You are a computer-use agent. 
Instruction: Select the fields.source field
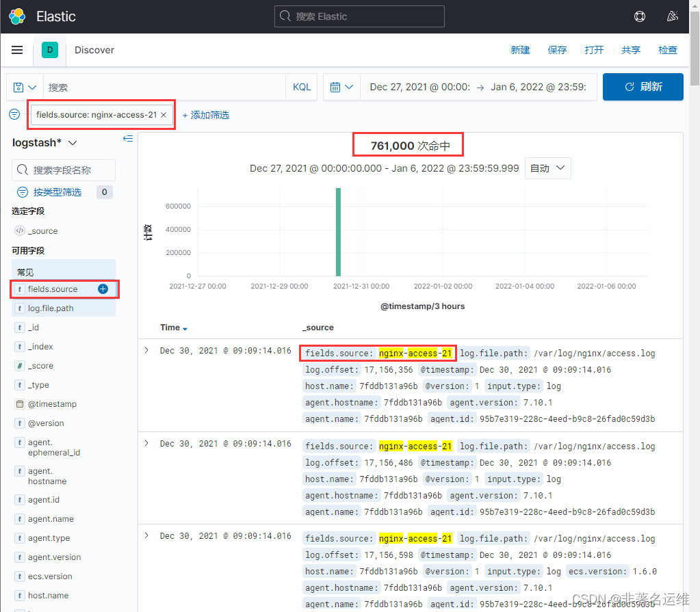pos(53,289)
